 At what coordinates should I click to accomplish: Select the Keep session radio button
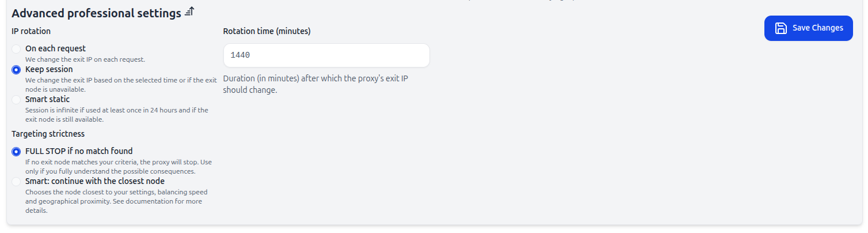[16, 70]
